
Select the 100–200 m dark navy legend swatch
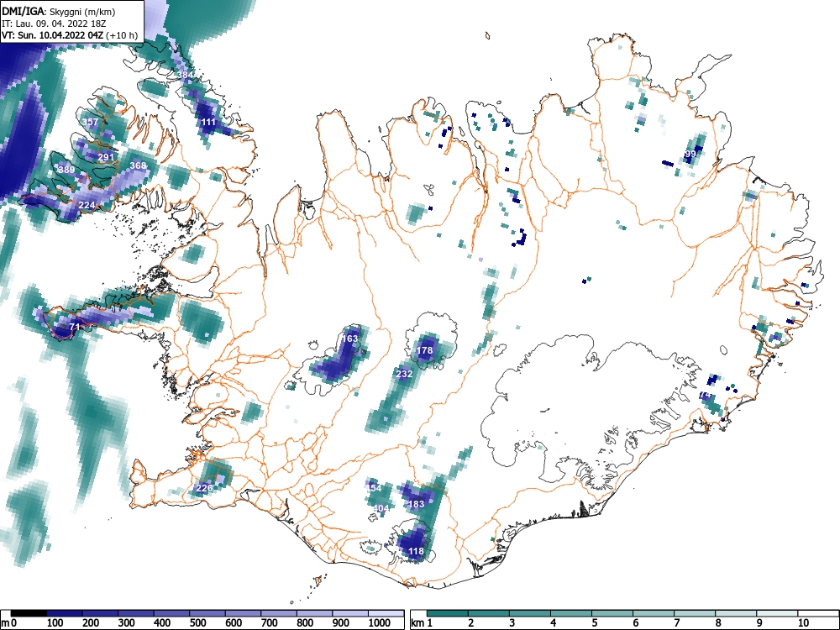coord(65,613)
